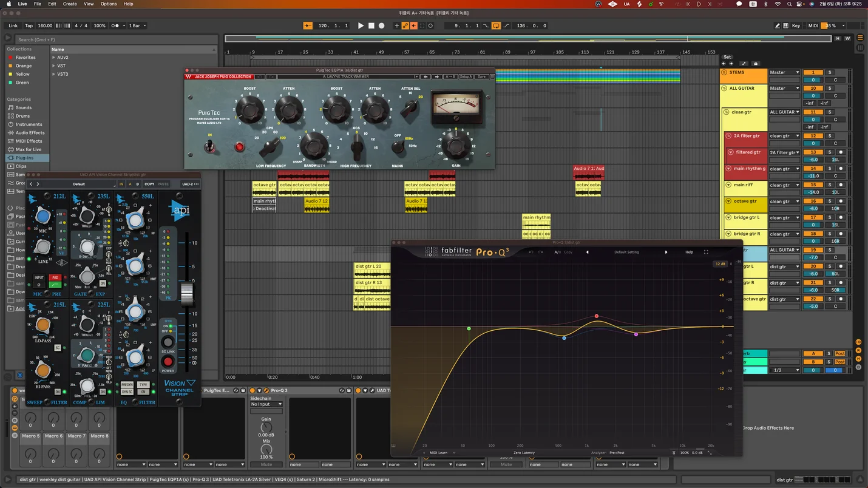
Task: Click the Stop button in transport
Action: [x=371, y=25]
